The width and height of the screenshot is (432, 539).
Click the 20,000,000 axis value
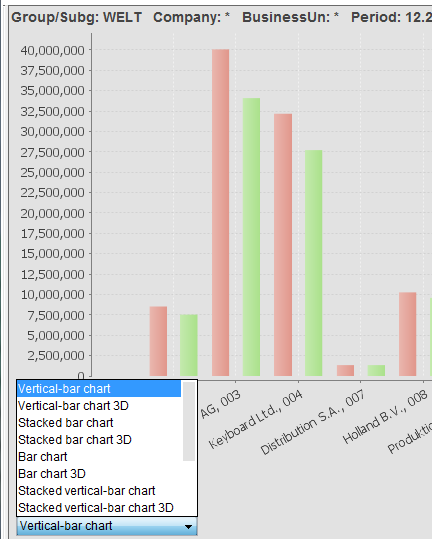[x=52, y=213]
